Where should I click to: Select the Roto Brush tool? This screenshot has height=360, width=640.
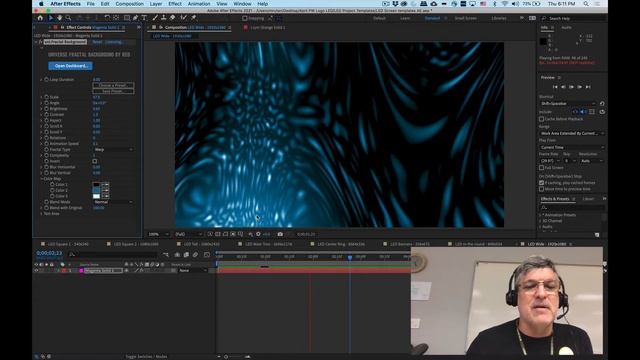(183, 18)
